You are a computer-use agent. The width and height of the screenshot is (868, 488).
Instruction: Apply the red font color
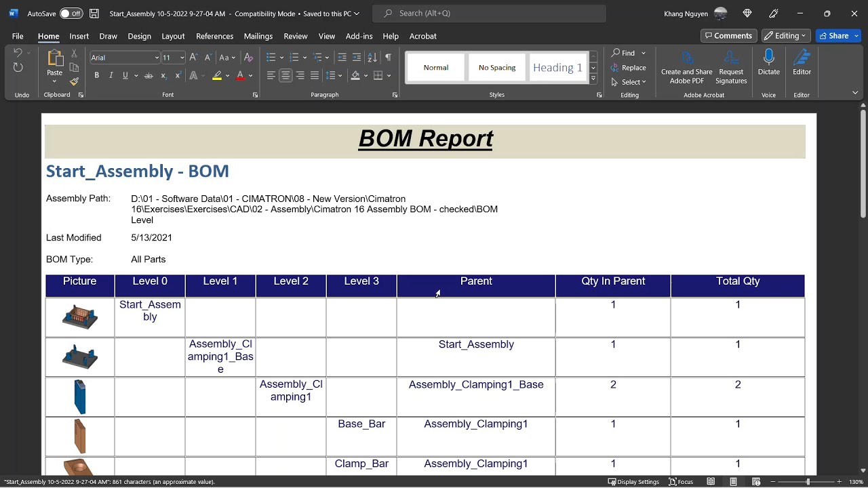pos(240,76)
